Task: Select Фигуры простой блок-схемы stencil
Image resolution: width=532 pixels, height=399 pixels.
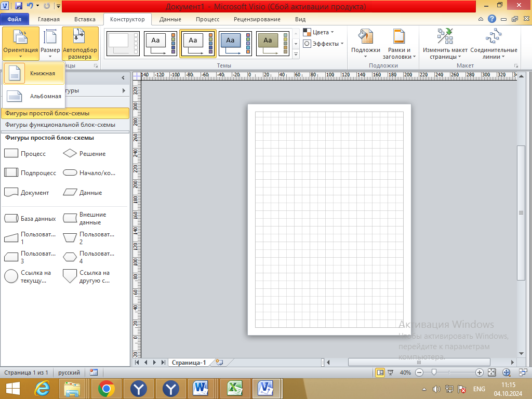Action: 65,113
